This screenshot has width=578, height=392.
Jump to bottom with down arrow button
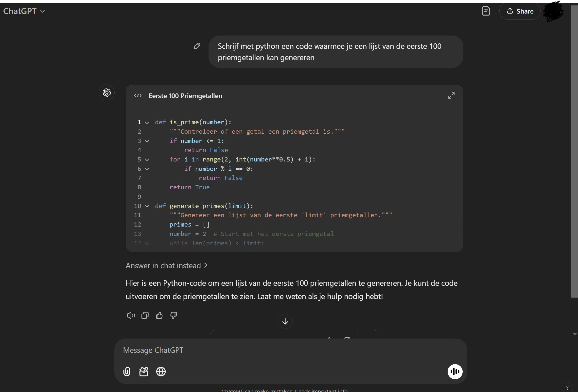[x=285, y=321]
